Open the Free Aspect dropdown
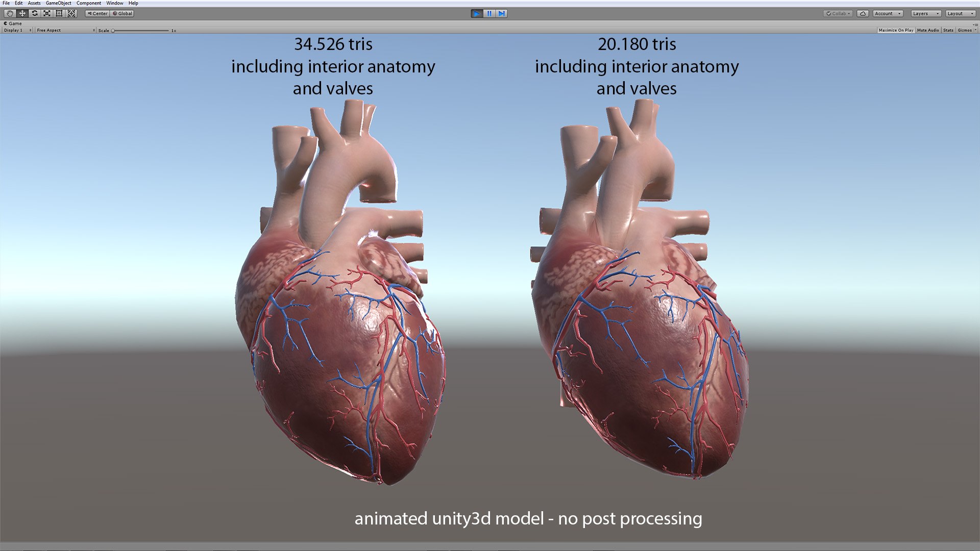980x551 pixels. click(x=65, y=30)
